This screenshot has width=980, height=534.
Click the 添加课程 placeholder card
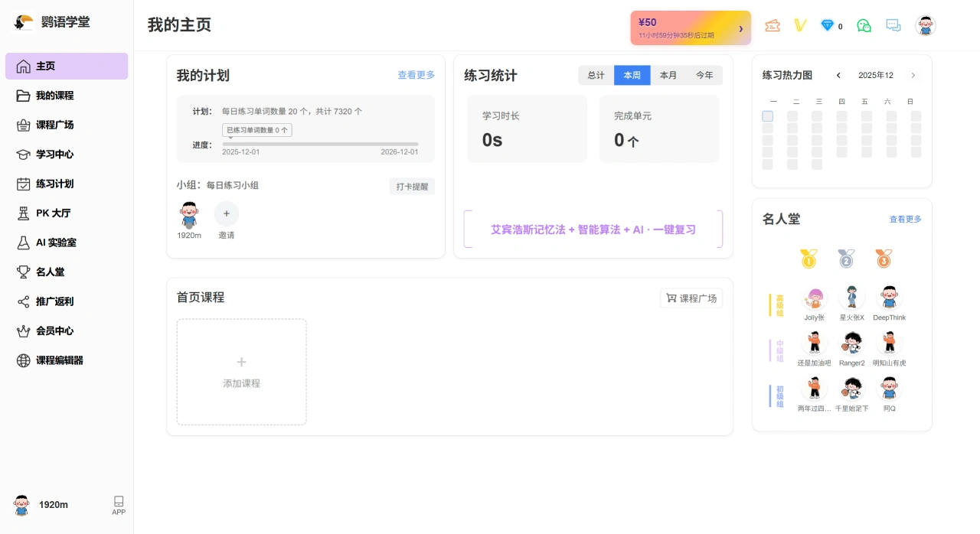tap(241, 372)
